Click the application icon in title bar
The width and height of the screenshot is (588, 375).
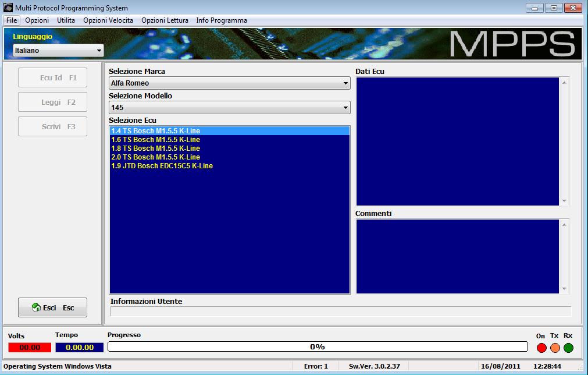point(8,8)
